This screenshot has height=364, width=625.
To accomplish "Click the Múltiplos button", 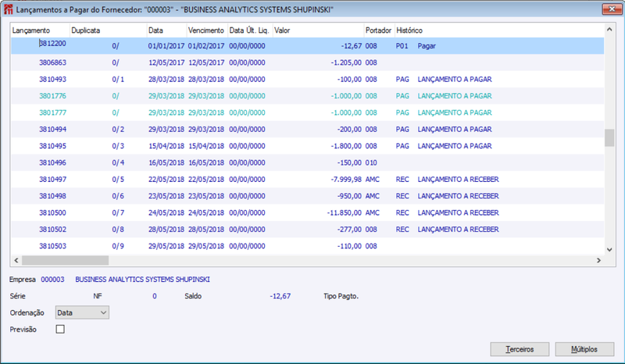I will coord(584,349).
